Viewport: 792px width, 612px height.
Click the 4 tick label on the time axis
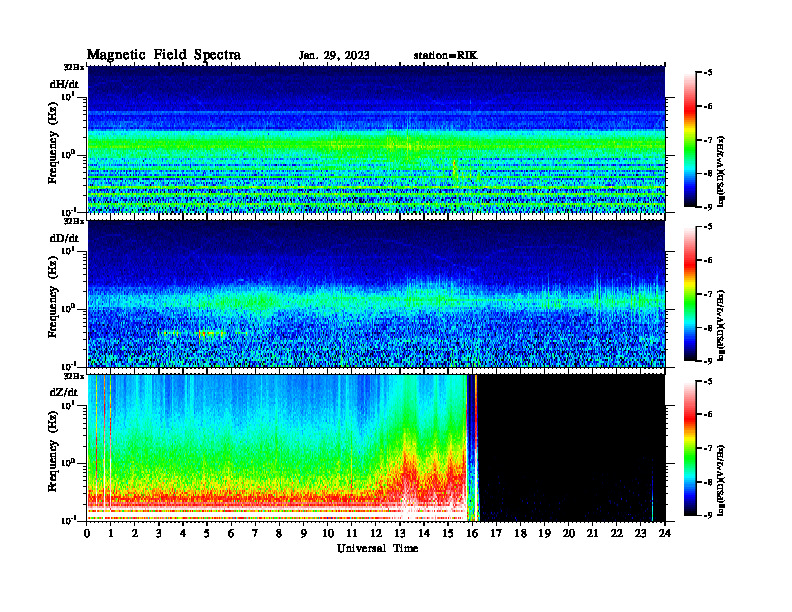pos(183,534)
